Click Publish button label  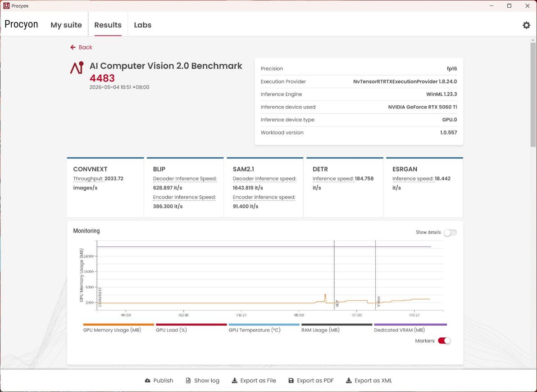[163, 380]
